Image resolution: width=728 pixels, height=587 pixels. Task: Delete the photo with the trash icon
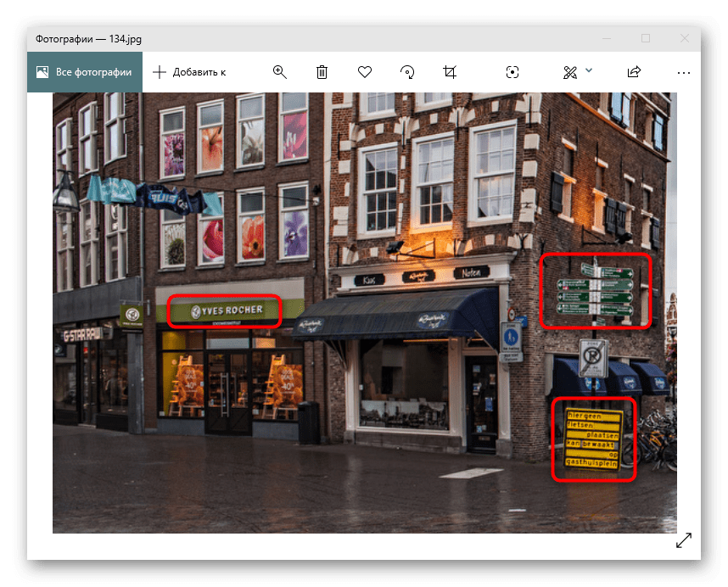(322, 72)
